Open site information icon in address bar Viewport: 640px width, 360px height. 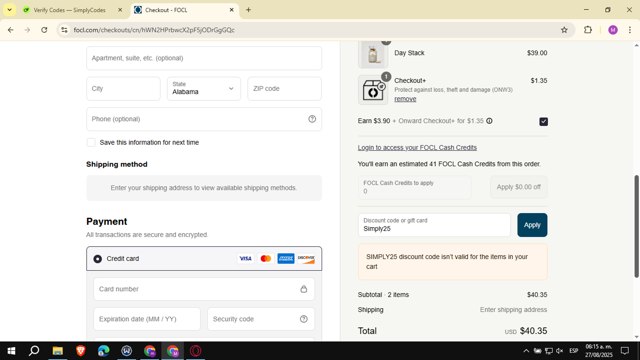tap(64, 30)
